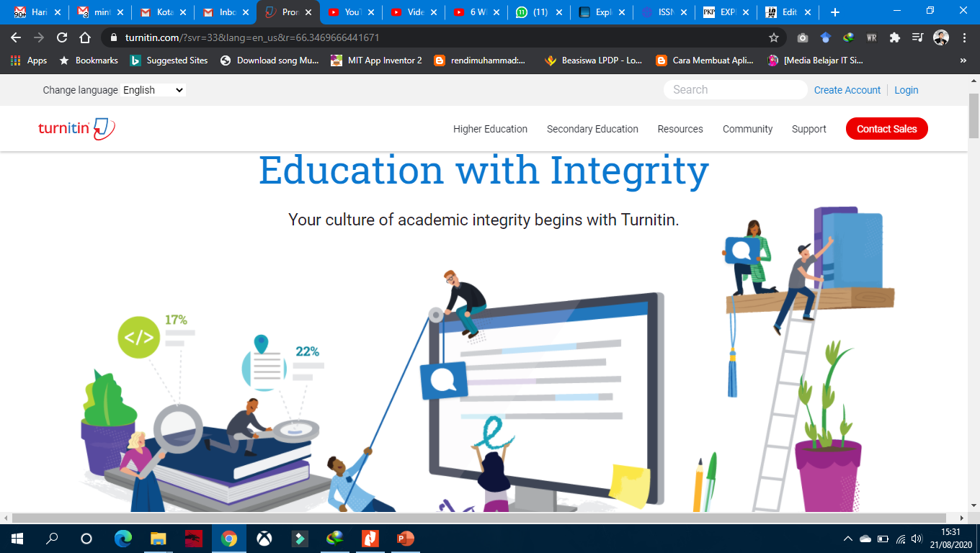Switch to the WhatsApp (11) tab
The height and width of the screenshot is (553, 980).
tap(538, 12)
